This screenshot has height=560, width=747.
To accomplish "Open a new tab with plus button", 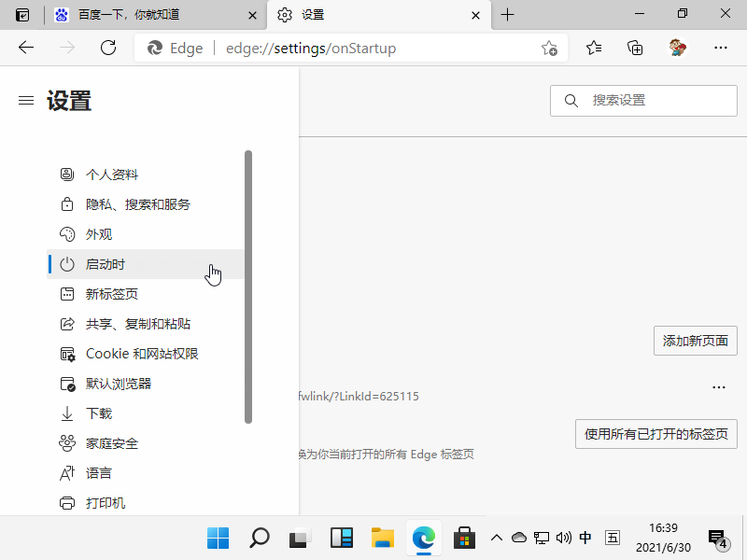I will point(508,15).
